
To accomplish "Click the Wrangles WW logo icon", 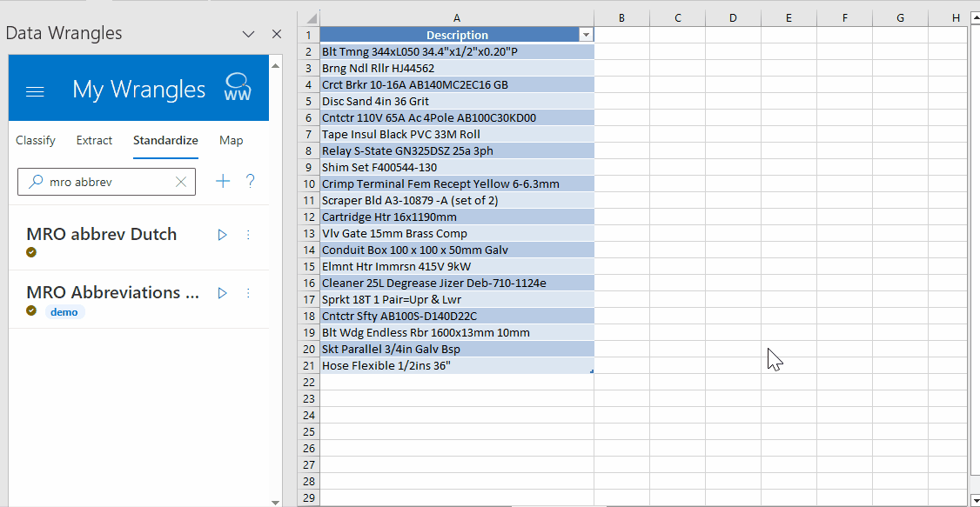I will coord(238,88).
